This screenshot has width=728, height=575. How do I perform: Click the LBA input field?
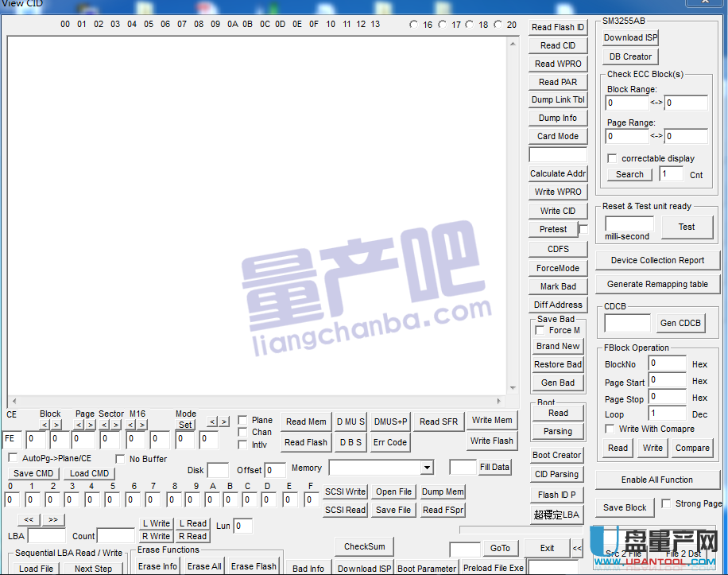click(x=46, y=536)
